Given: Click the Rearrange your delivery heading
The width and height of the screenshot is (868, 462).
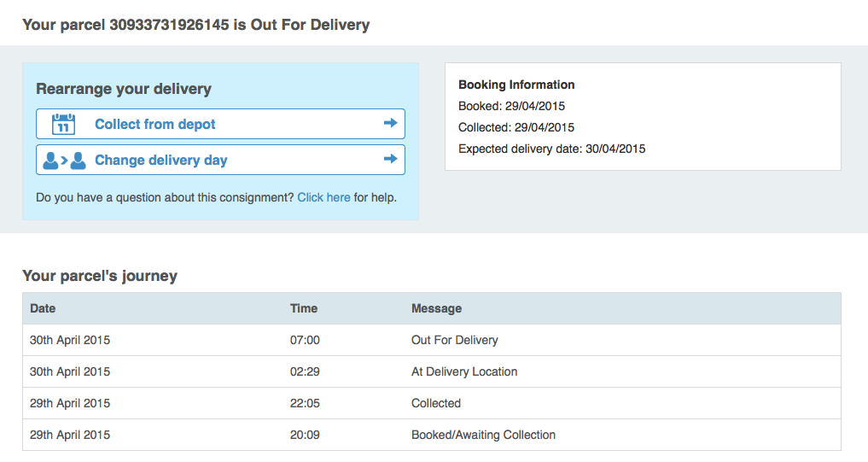Looking at the screenshot, I should 124,89.
